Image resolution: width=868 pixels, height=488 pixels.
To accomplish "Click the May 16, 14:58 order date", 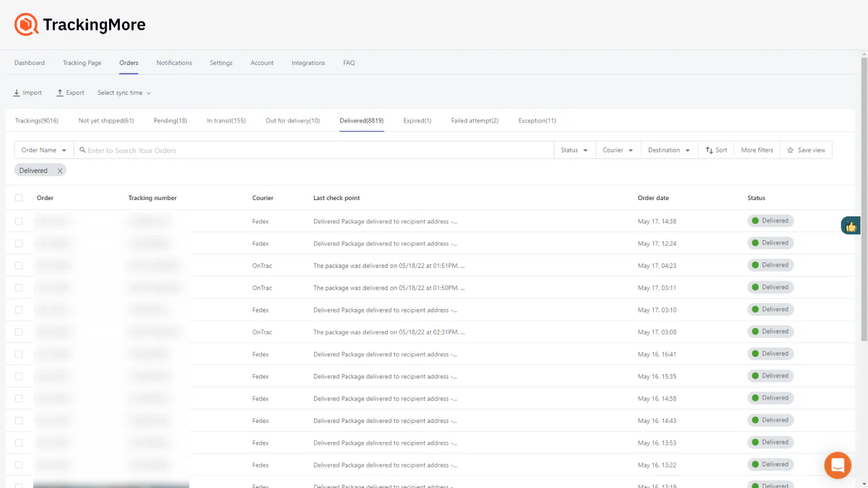I will coord(657,399).
